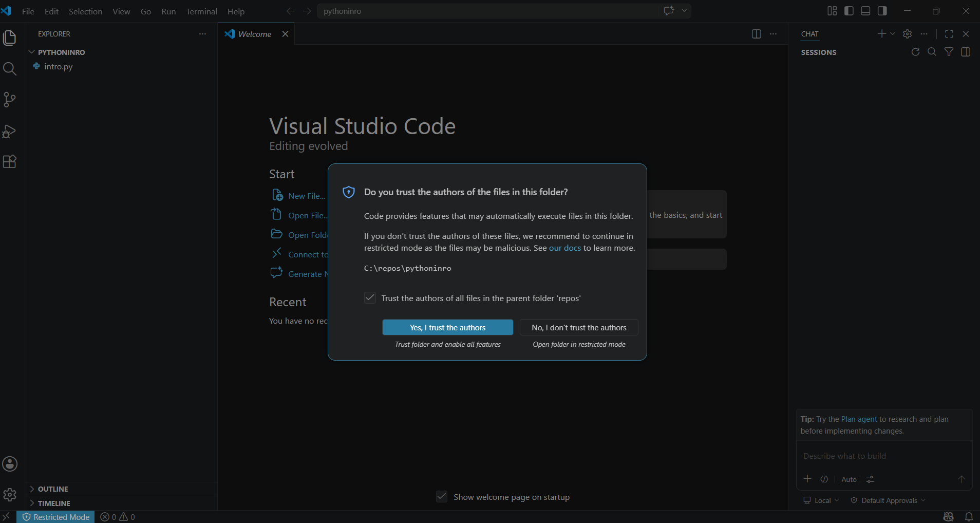Screen dimensions: 980x523
Task: Open Run and Debug view icon
Action: (10, 131)
